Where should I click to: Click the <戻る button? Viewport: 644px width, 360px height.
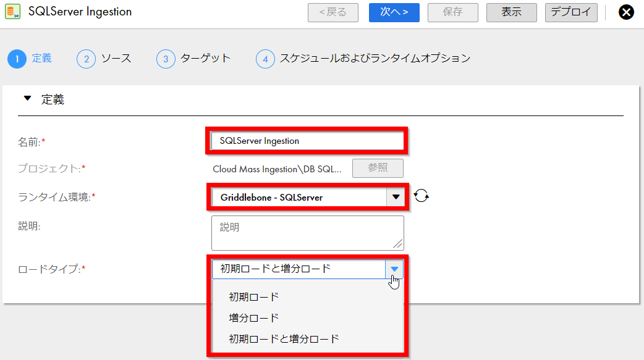[x=333, y=12]
